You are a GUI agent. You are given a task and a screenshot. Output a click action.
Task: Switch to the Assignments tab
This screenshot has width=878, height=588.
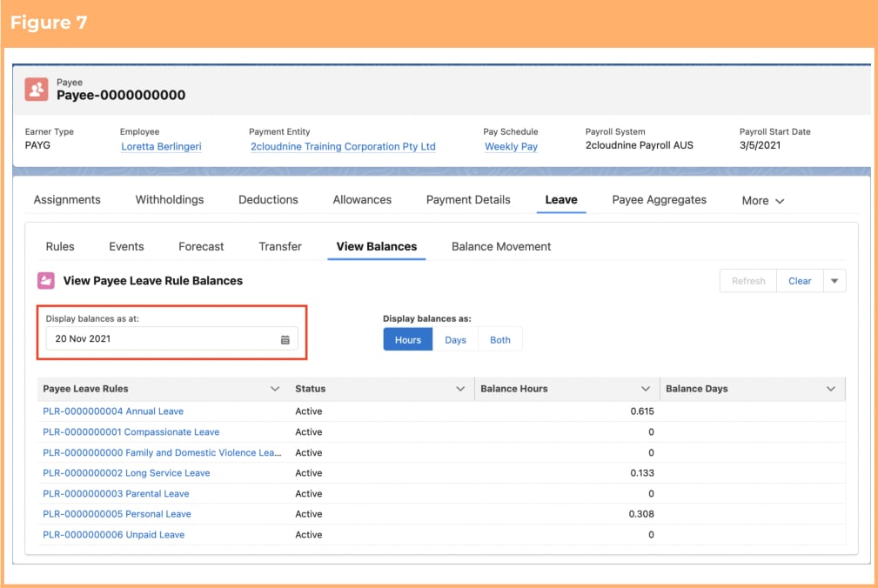tap(67, 200)
